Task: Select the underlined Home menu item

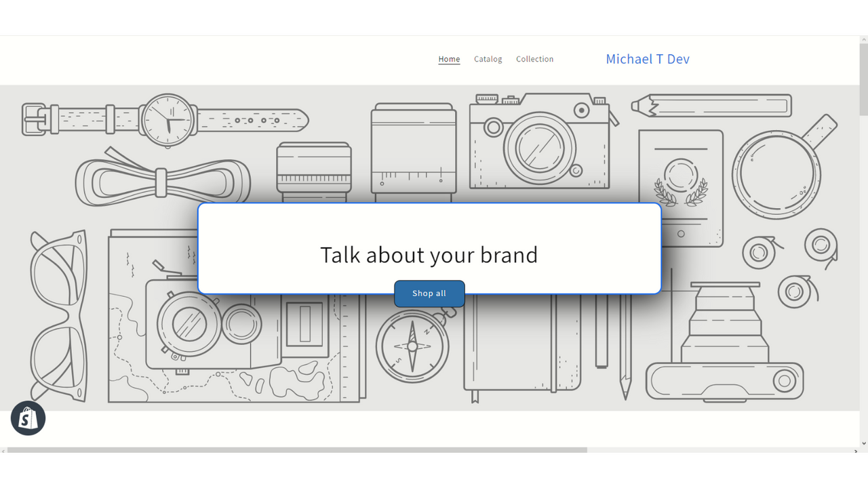Action: 449,59
